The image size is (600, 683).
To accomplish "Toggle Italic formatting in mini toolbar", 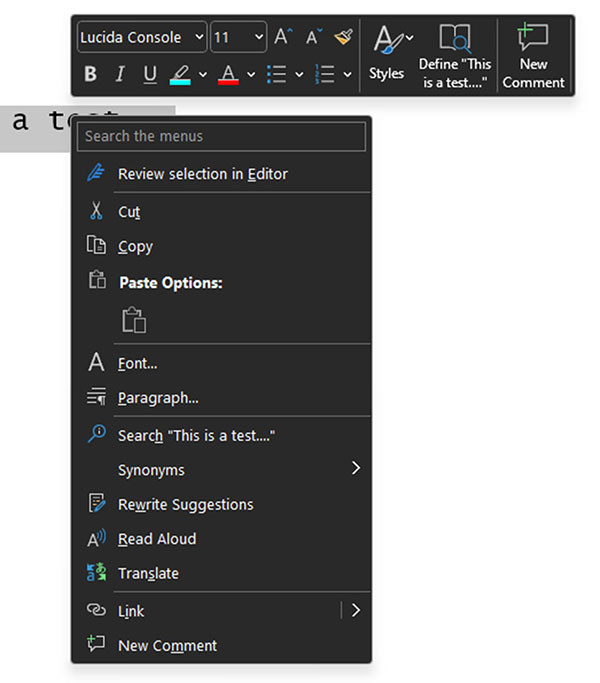I will coord(120,74).
